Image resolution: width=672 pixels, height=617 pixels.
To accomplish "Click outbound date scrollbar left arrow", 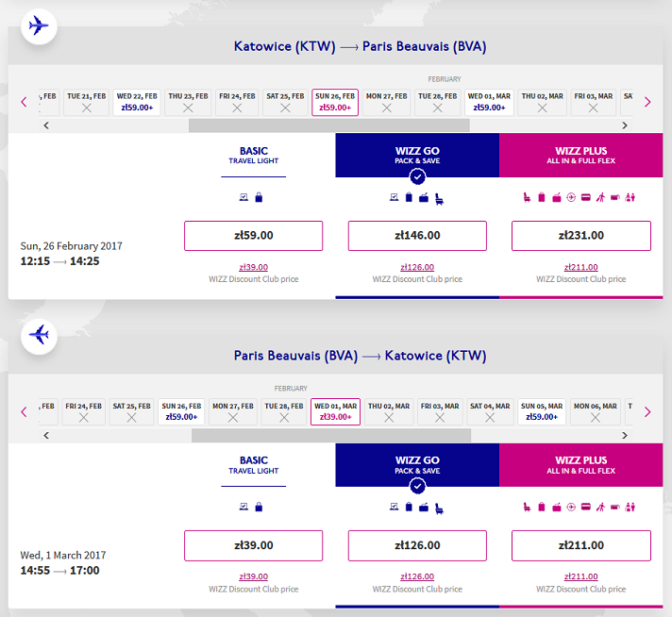I will tap(46, 125).
